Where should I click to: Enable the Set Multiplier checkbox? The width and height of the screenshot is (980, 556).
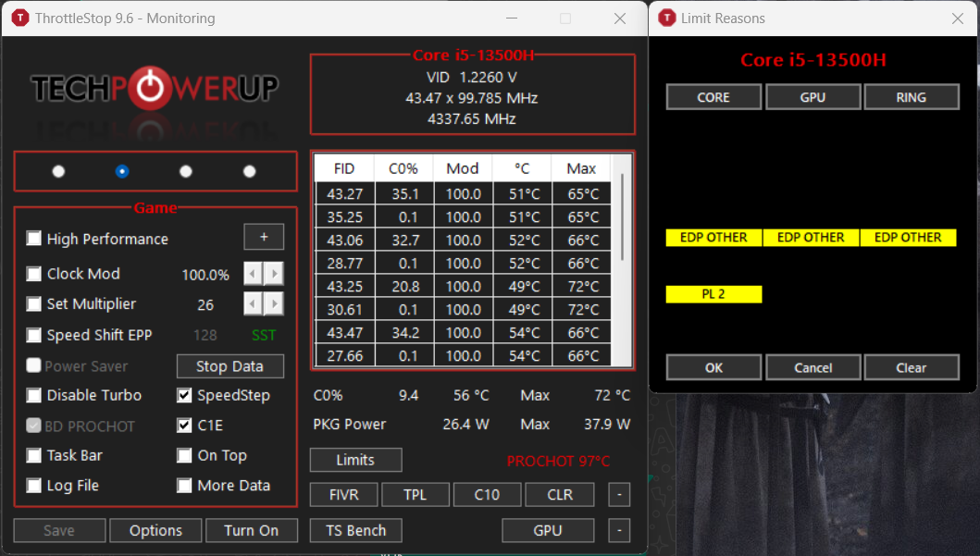(33, 304)
